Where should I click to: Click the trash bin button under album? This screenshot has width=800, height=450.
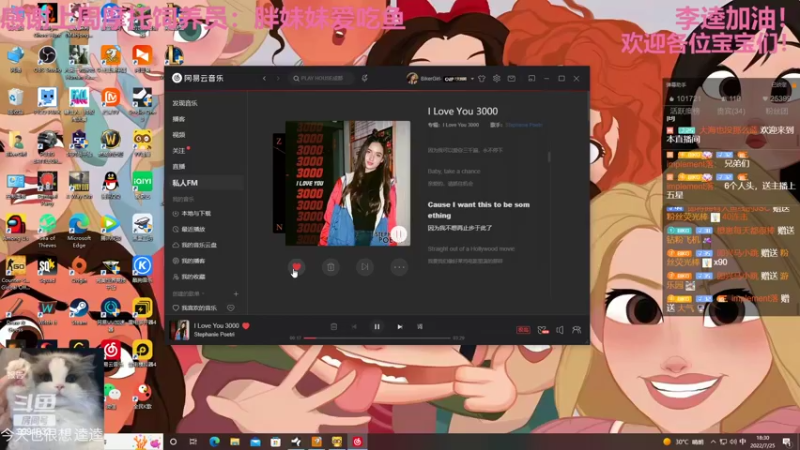point(331,267)
